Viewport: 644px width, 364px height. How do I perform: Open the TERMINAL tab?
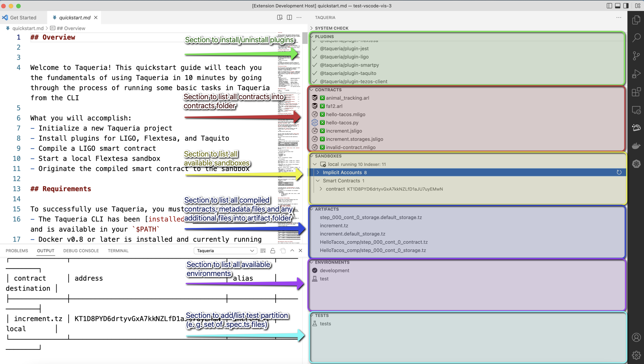(x=118, y=251)
